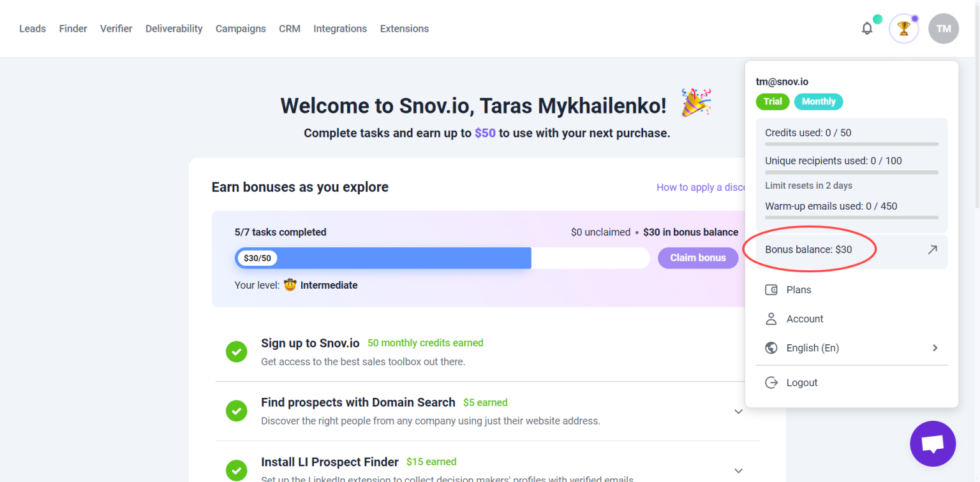Image resolution: width=980 pixels, height=482 pixels.
Task: Click the green check beside Install LI Prospect Finder
Action: [x=237, y=470]
